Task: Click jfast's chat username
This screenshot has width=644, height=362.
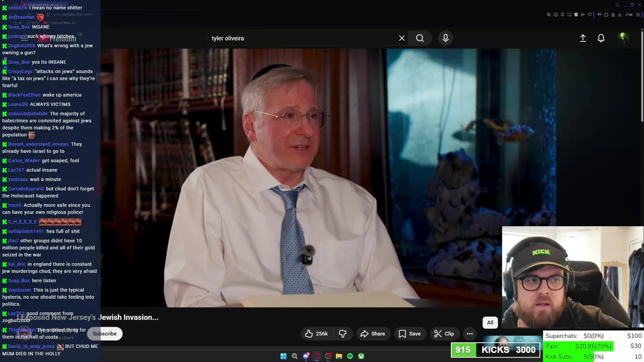Action: [x=13, y=241]
